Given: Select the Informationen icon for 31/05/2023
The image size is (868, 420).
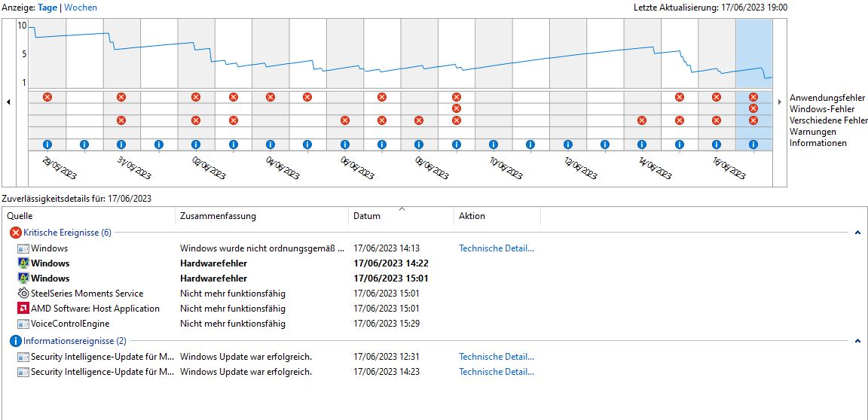Looking at the screenshot, I should pyautogui.click(x=121, y=145).
